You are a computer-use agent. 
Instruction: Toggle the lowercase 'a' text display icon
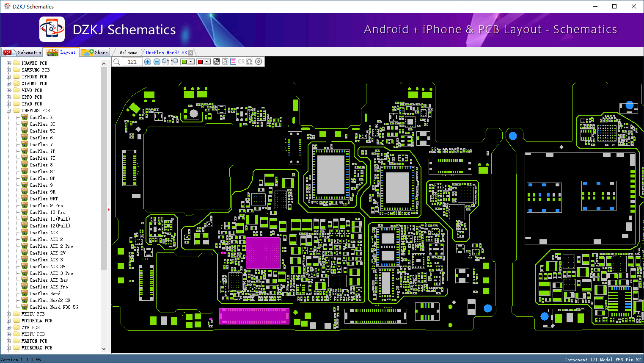225,61
